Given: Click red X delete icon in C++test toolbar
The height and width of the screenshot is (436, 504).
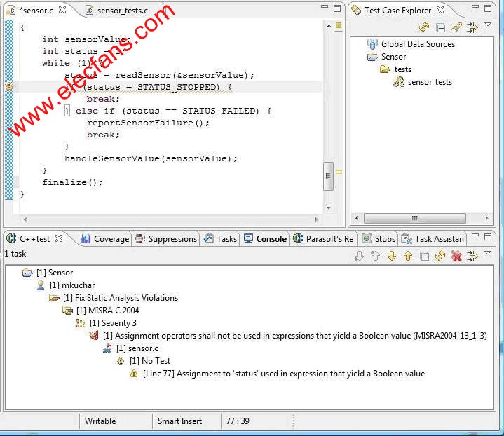Looking at the screenshot, I should (456, 257).
